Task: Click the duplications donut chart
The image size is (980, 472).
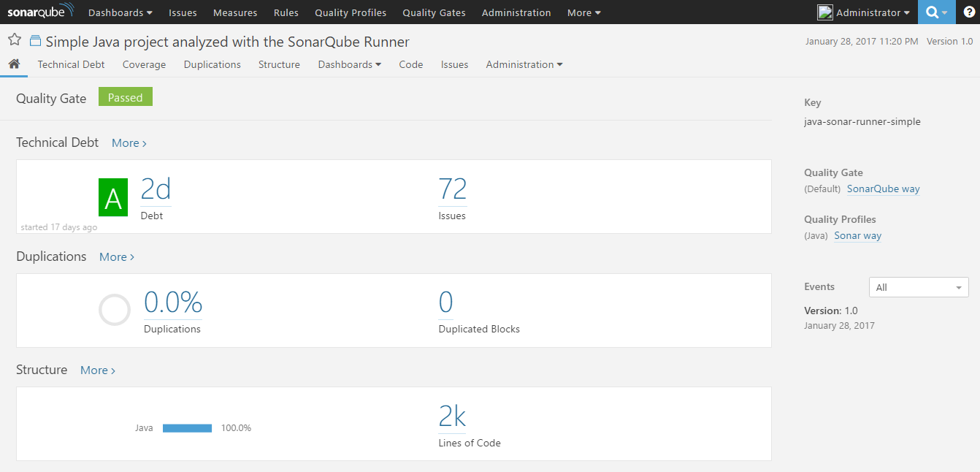Action: [115, 310]
